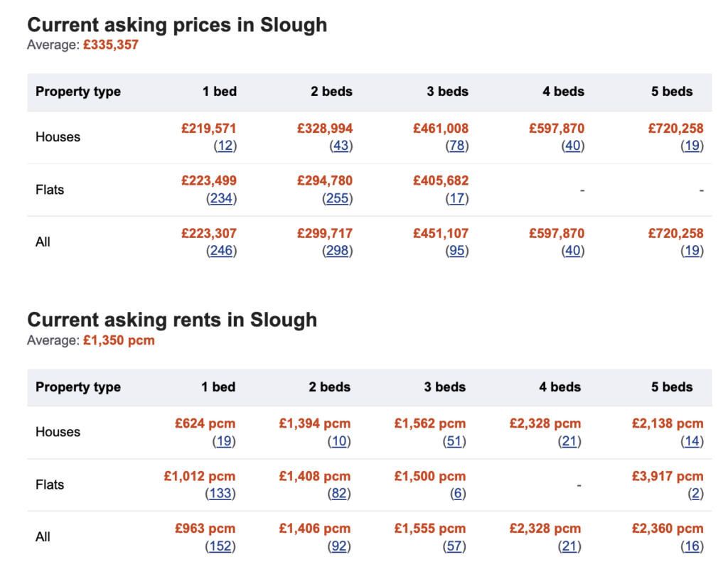Open the 82 listings link for 2-bed flats to rent
This screenshot has height=579, width=728.
339,493
